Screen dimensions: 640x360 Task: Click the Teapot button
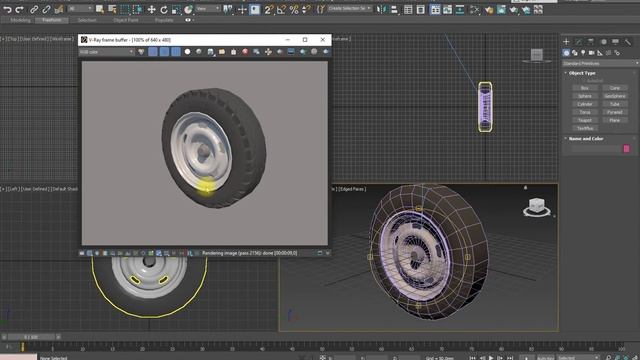(584, 120)
